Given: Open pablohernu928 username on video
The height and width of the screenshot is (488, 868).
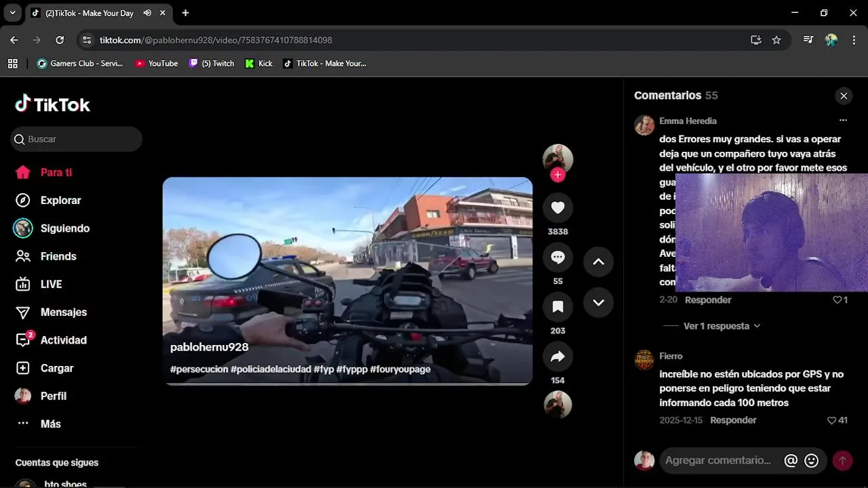Looking at the screenshot, I should (x=209, y=347).
